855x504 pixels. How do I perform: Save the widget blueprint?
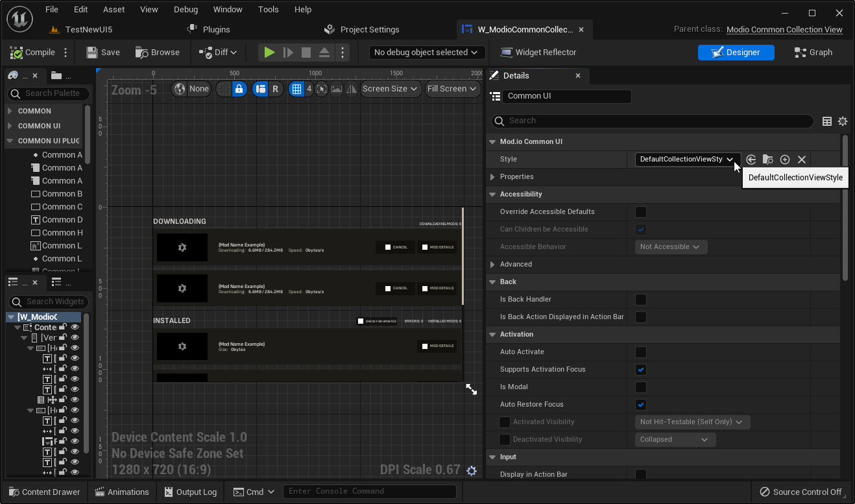pyautogui.click(x=103, y=53)
